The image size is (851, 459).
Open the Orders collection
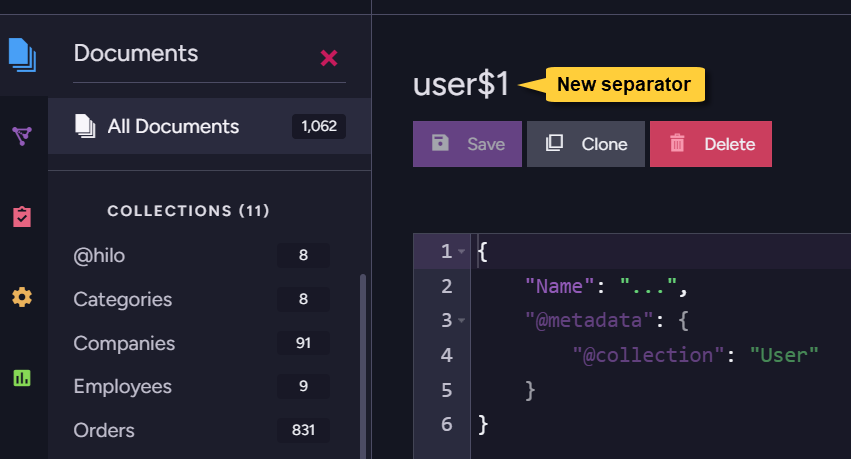click(104, 430)
